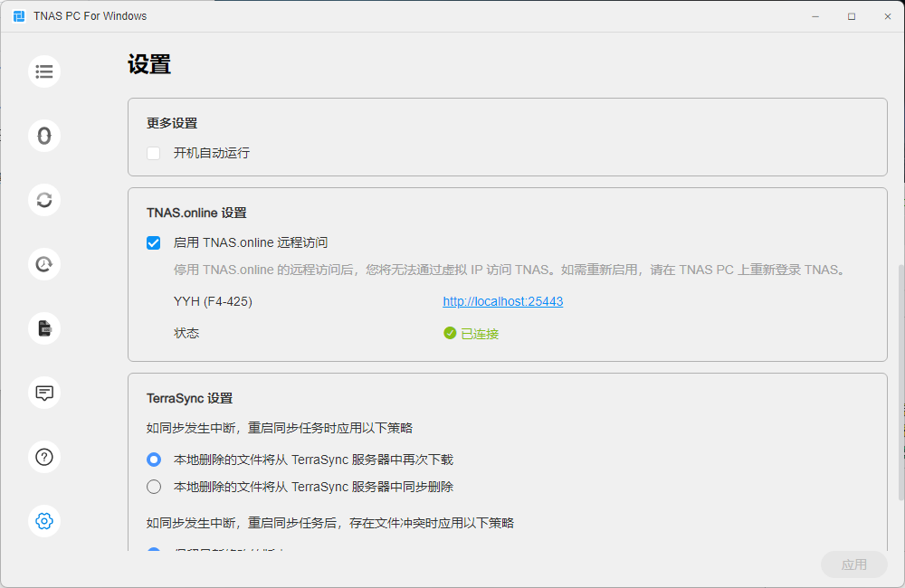
Task: Minimize the TNAS PC window
Action: (x=815, y=16)
